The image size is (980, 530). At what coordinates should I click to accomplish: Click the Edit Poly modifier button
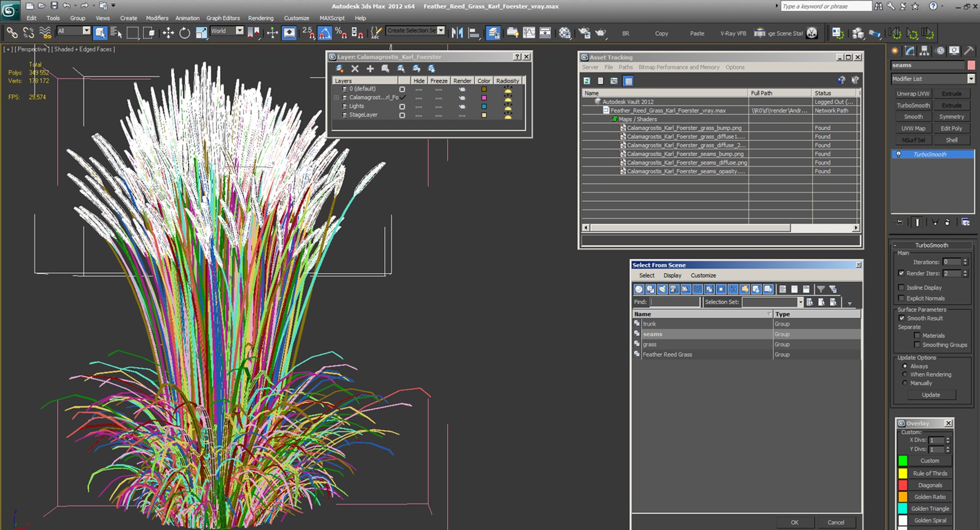(951, 128)
